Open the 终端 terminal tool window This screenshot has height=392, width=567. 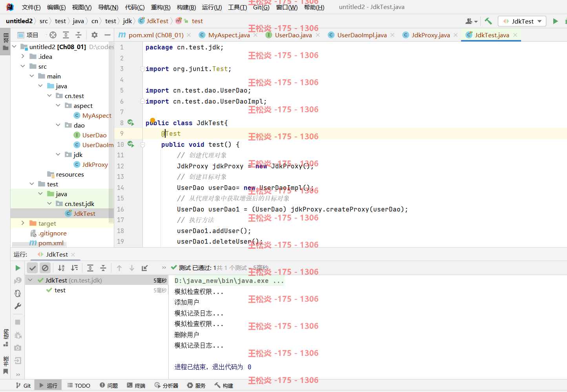click(x=136, y=386)
